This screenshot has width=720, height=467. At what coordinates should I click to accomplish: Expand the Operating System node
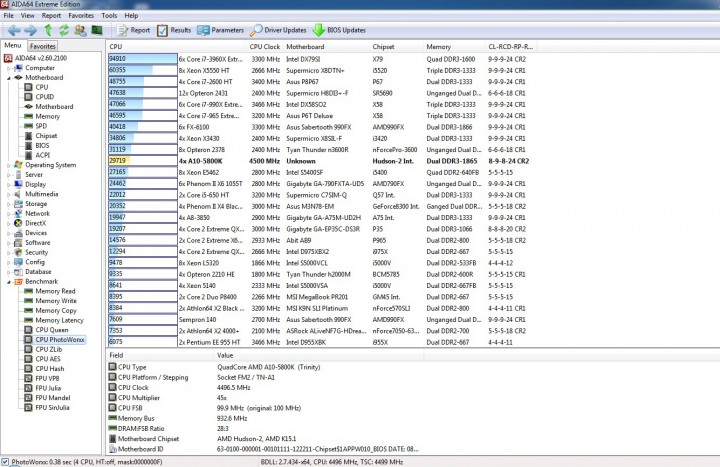(8, 165)
